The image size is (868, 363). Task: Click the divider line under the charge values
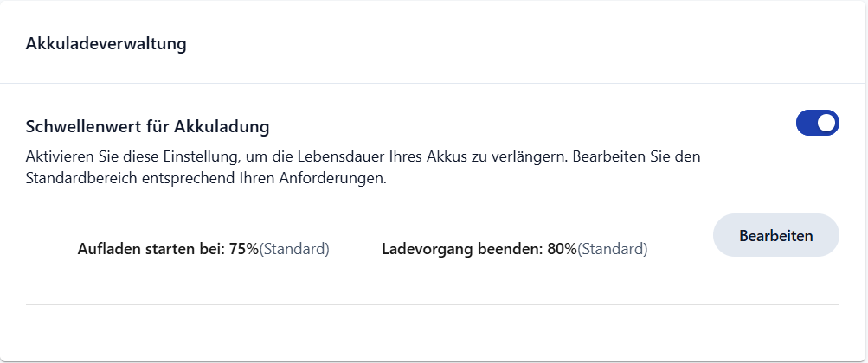[433, 304]
